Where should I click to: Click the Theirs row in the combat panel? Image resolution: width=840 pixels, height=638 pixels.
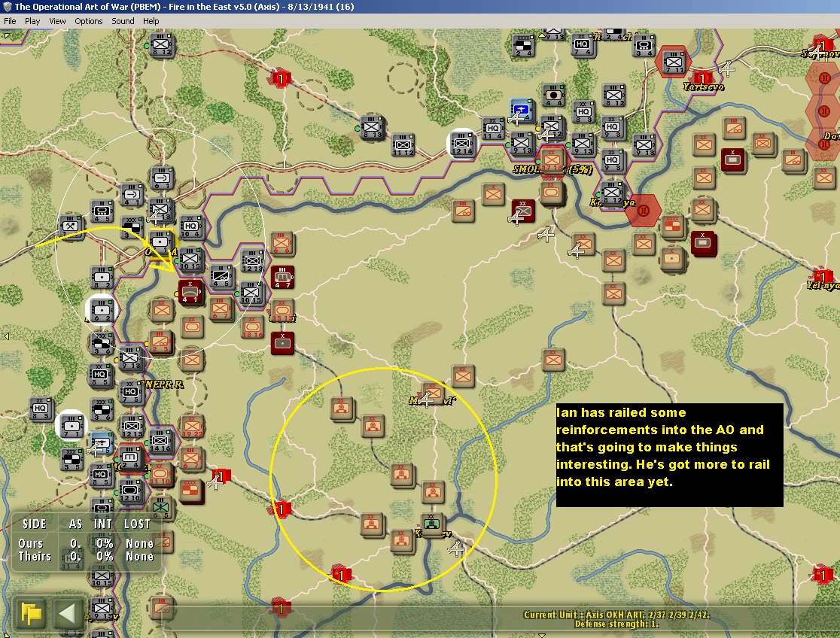click(x=86, y=557)
